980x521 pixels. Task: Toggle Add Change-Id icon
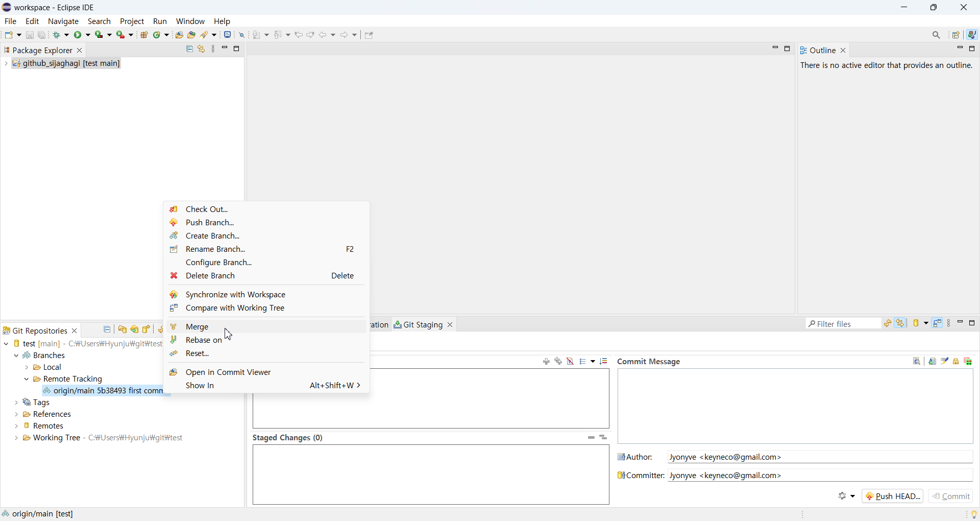(969, 362)
